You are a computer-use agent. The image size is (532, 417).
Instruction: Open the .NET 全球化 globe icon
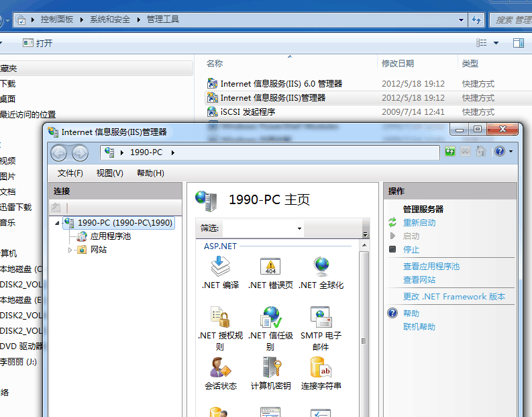(x=321, y=267)
